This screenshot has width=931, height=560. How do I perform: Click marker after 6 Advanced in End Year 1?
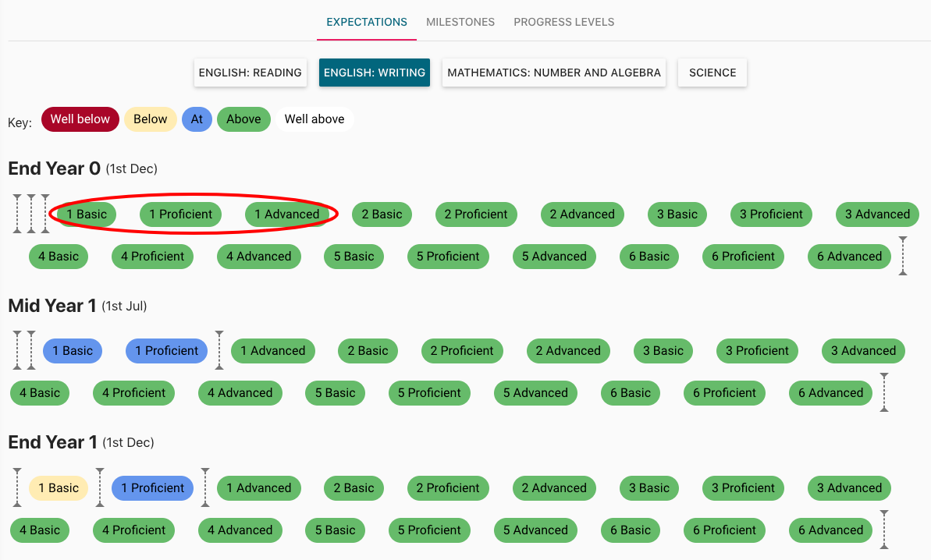click(884, 530)
